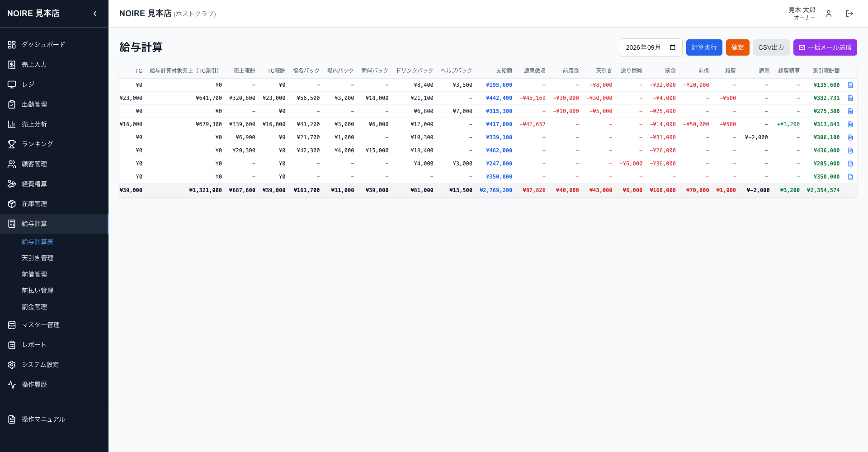
Task: Open the calendar picker in month field
Action: click(673, 47)
